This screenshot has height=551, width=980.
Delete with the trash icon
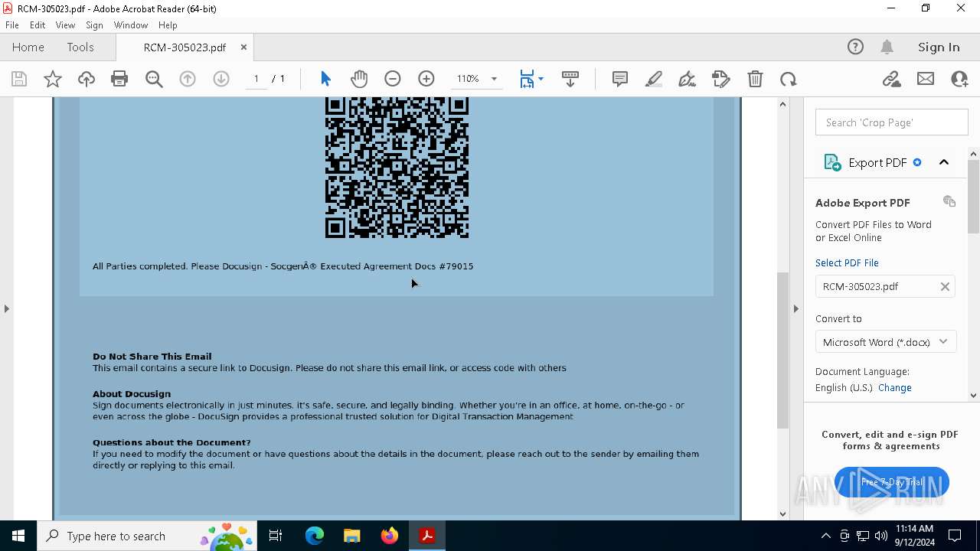pos(755,79)
